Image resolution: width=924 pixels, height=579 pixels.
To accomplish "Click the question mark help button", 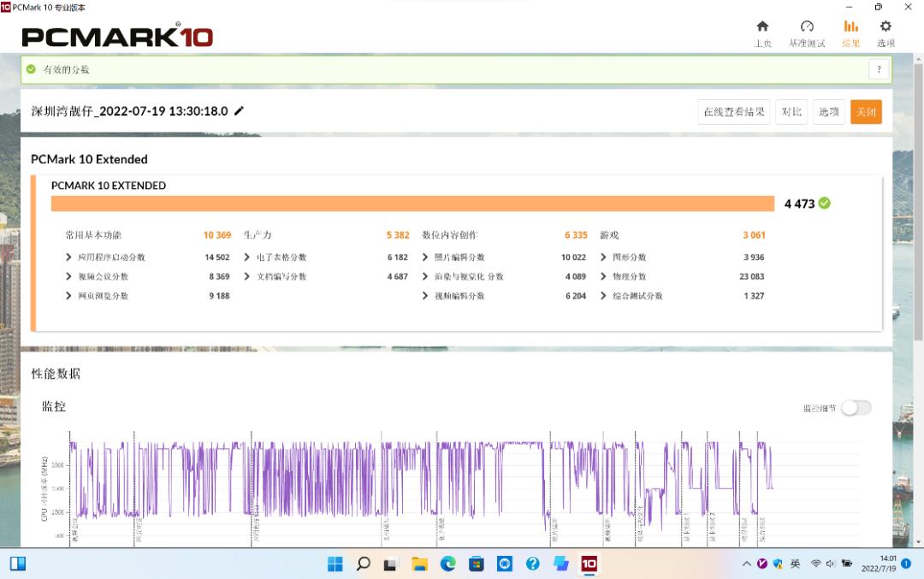I will [x=879, y=69].
